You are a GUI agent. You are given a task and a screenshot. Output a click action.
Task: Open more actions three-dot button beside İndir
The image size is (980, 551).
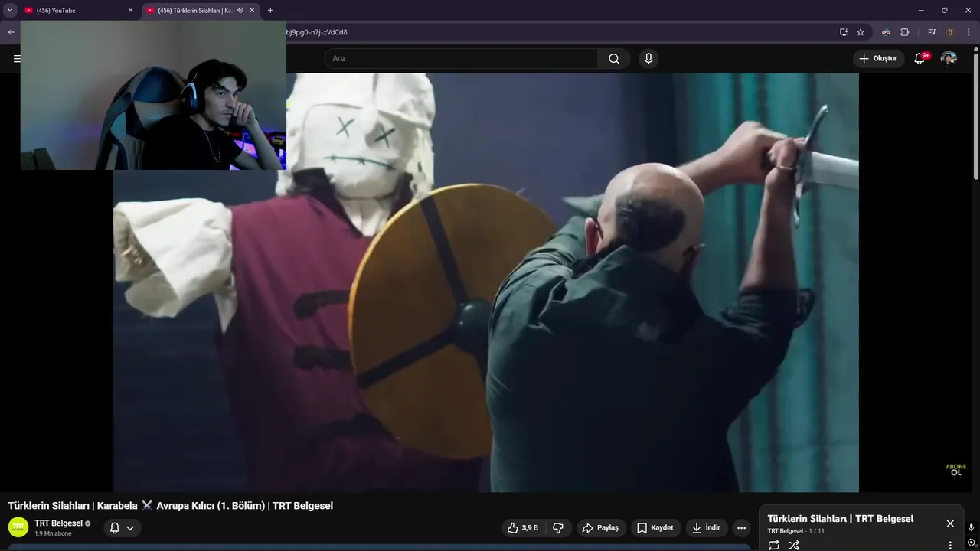coord(741,528)
